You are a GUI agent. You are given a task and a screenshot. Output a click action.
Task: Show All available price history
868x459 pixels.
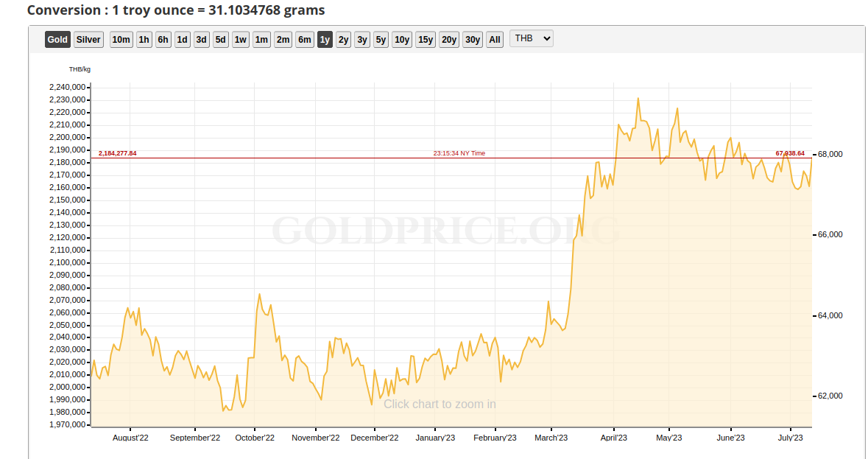[495, 40]
